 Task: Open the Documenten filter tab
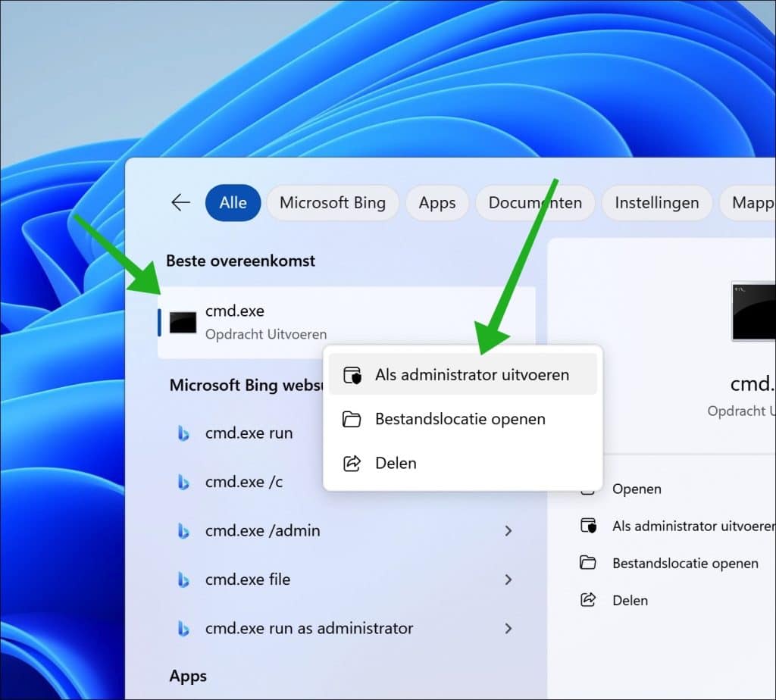(535, 203)
